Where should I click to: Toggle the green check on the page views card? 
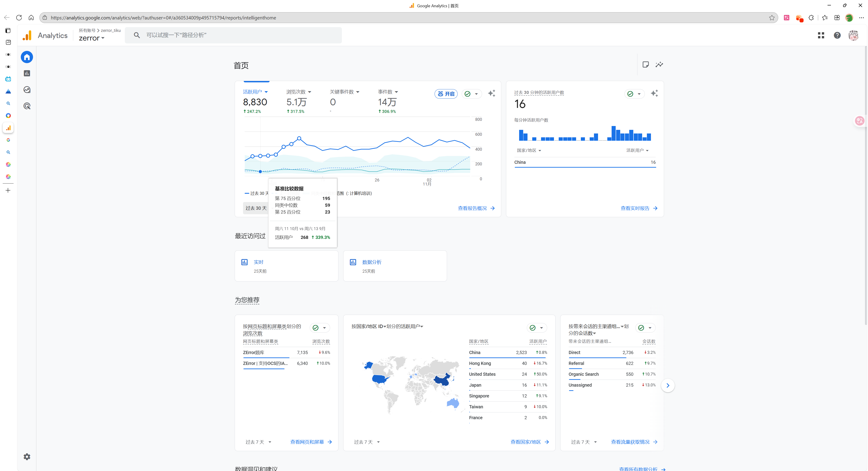pyautogui.click(x=315, y=328)
